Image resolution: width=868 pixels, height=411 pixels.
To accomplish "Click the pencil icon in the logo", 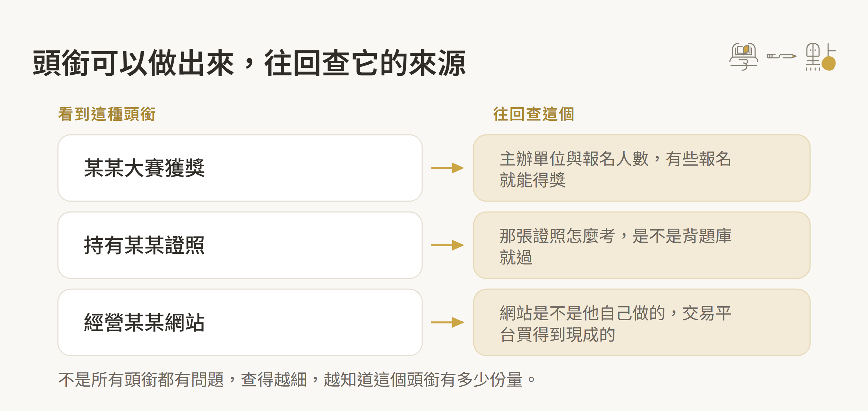I will click(x=782, y=56).
